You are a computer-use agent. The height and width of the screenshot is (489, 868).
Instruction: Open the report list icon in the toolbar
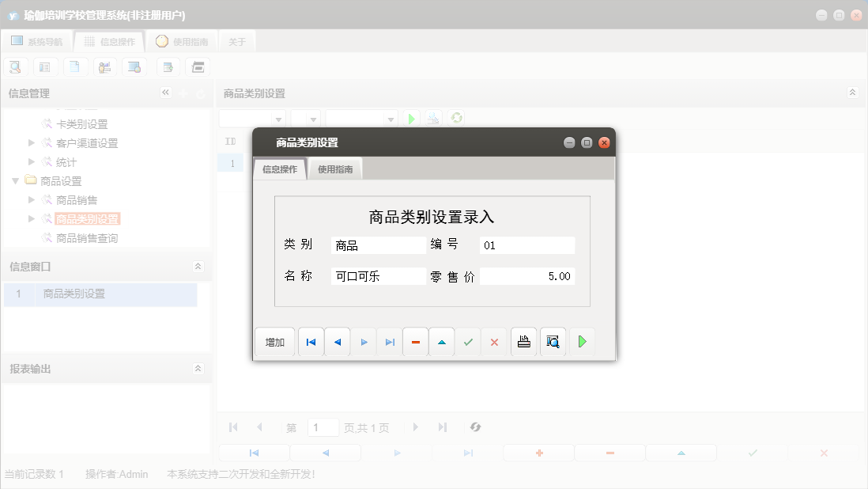pyautogui.click(x=45, y=66)
